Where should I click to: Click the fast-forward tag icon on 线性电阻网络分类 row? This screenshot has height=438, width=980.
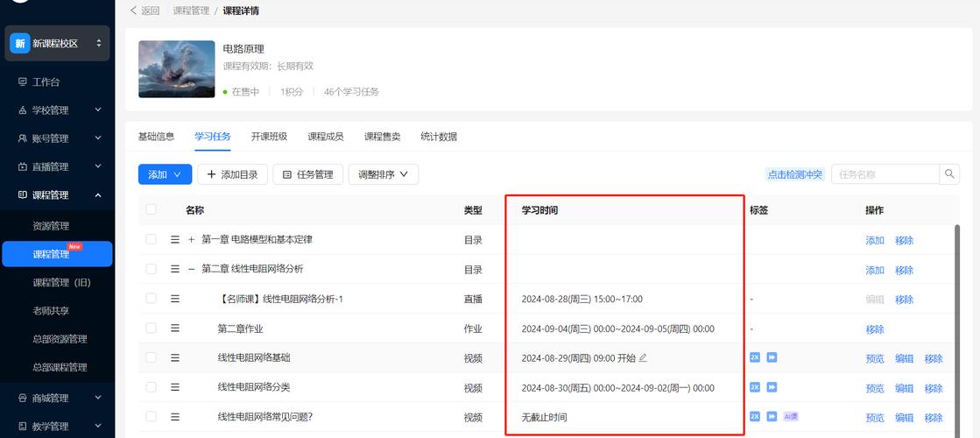(772, 387)
